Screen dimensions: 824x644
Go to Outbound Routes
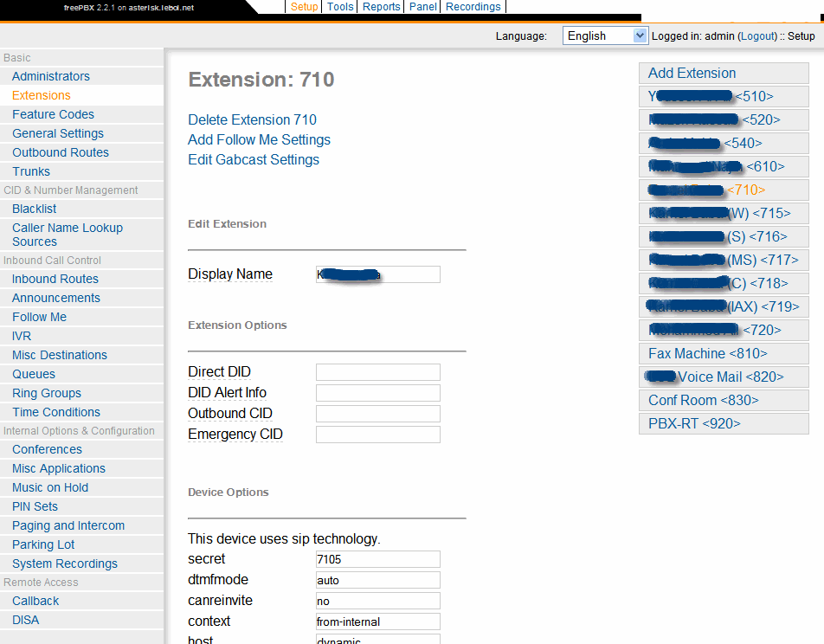tap(61, 152)
